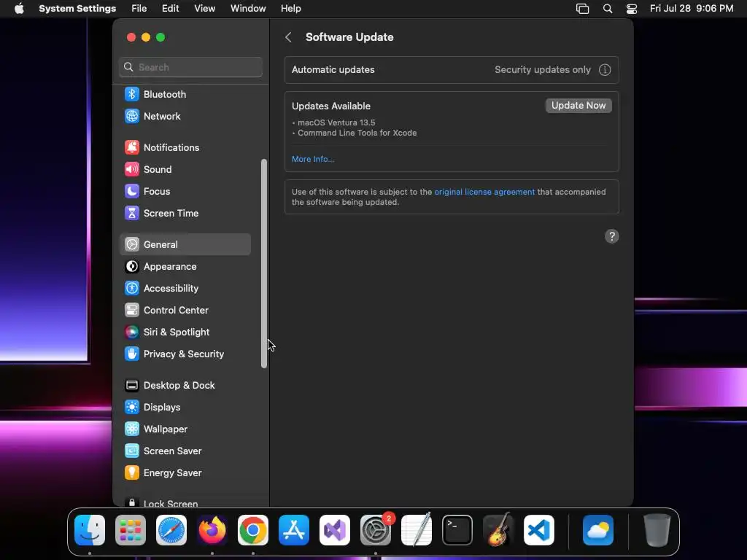Viewport: 747px width, 560px height.
Task: Open the View menu
Action: click(205, 9)
